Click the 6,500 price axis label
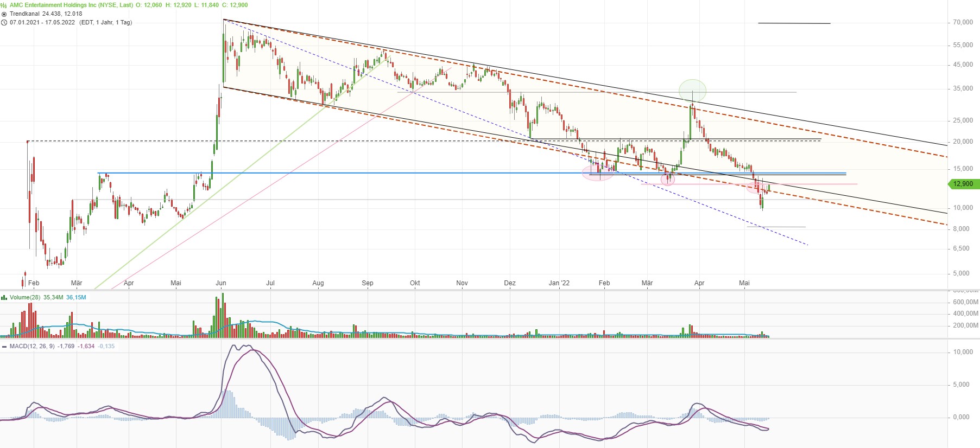This screenshot has width=980, height=448. coord(961,249)
